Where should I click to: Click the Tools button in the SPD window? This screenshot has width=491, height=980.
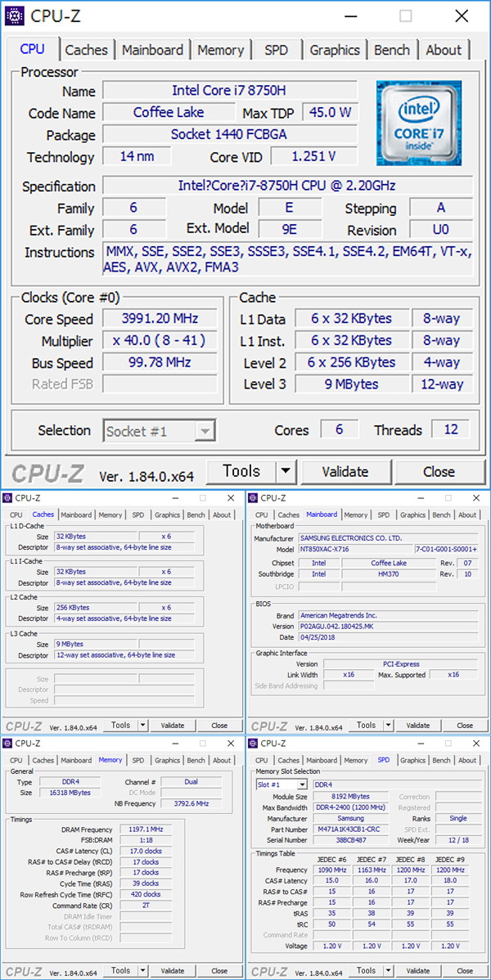tap(366, 971)
